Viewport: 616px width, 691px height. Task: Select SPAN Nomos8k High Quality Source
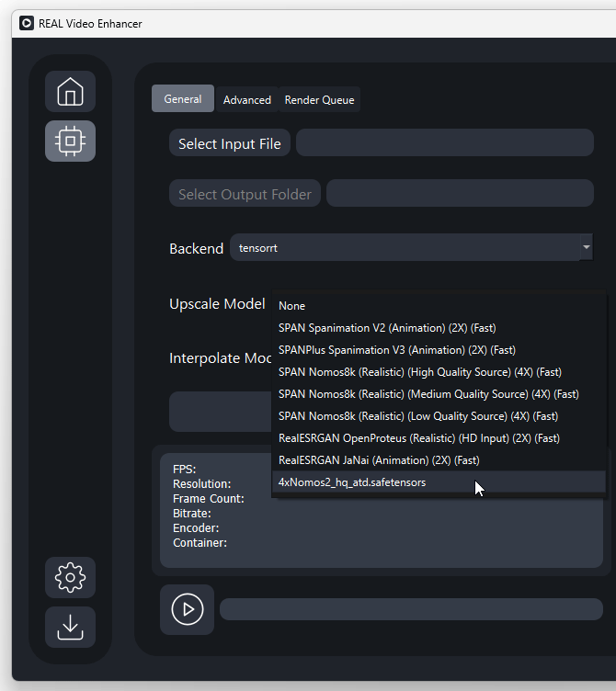[439, 372]
